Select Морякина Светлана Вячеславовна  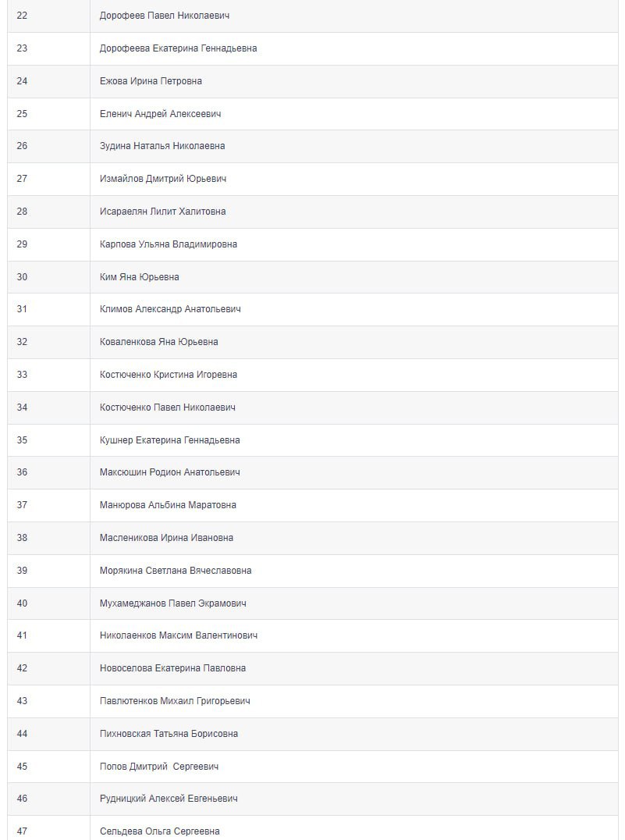[x=176, y=571]
